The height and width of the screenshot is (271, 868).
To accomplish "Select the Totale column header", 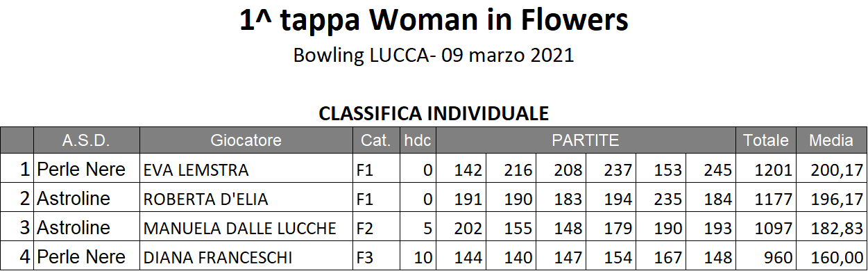I will 766,140.
